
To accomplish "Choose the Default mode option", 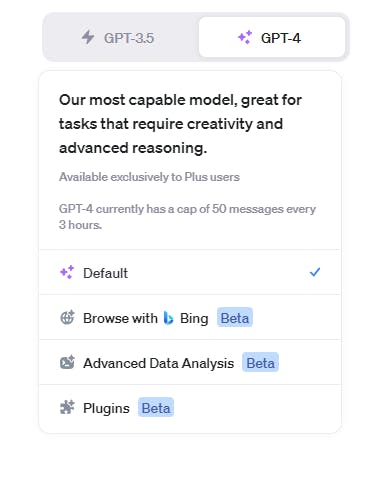I will tap(190, 272).
